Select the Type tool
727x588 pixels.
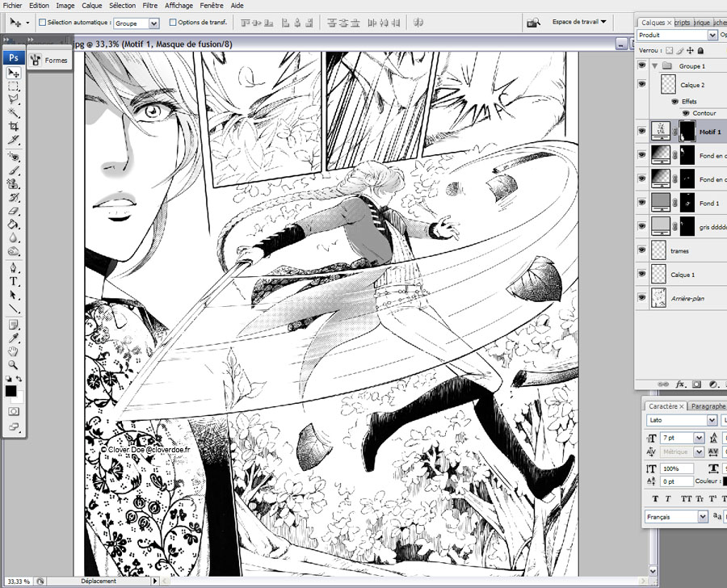[14, 281]
